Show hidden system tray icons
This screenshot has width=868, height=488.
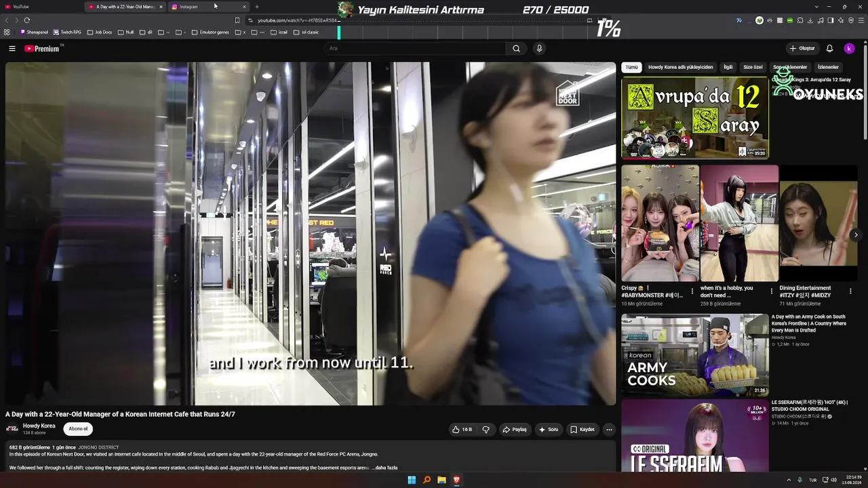click(789, 480)
